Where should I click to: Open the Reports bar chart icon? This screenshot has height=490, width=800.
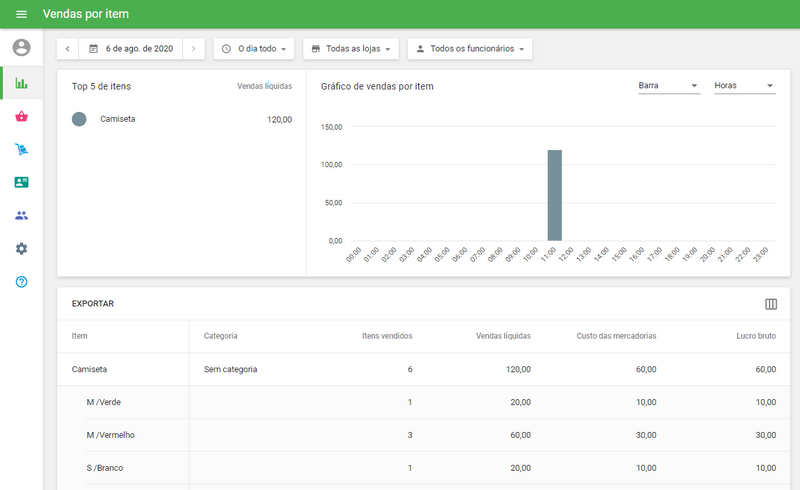click(x=21, y=83)
